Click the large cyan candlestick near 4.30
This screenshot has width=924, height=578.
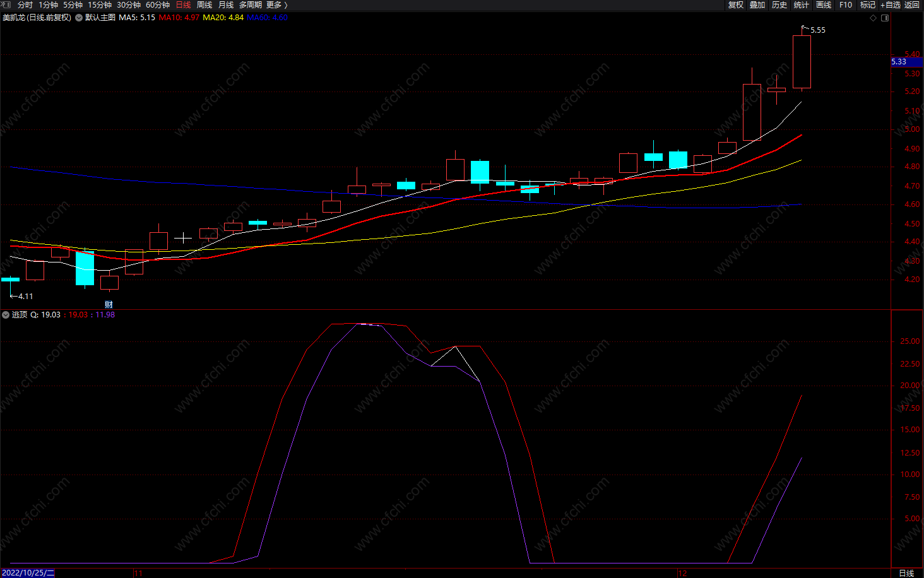(85, 268)
